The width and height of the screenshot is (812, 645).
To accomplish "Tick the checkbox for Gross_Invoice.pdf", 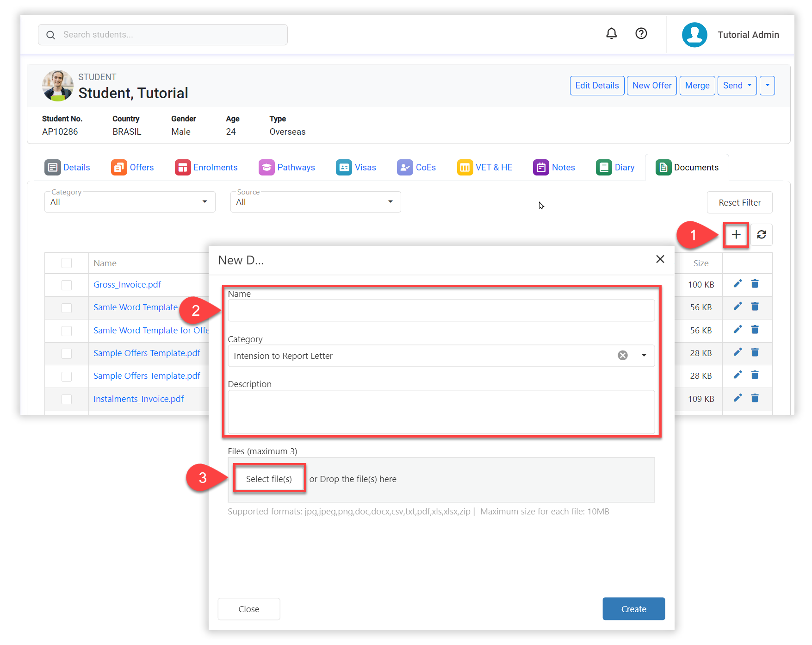I will (x=67, y=285).
